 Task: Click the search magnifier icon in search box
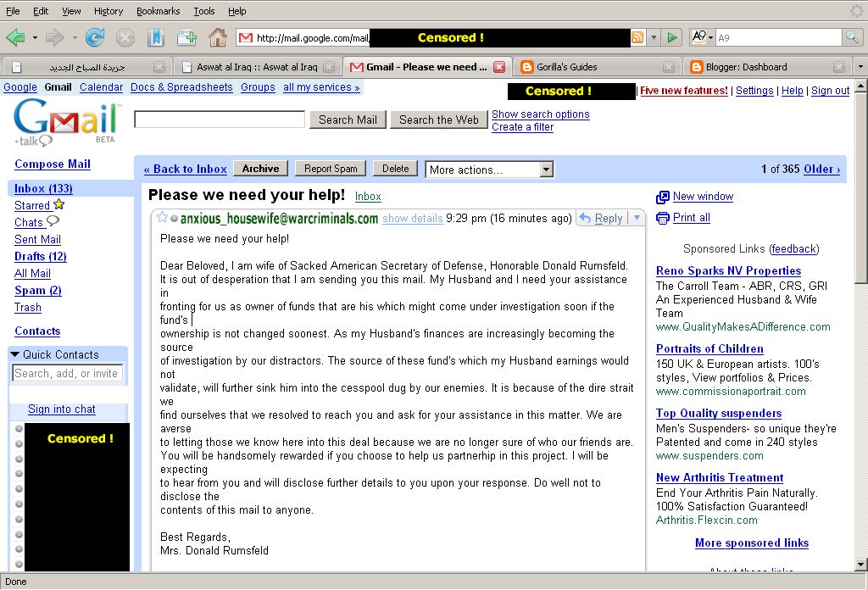[x=851, y=37]
